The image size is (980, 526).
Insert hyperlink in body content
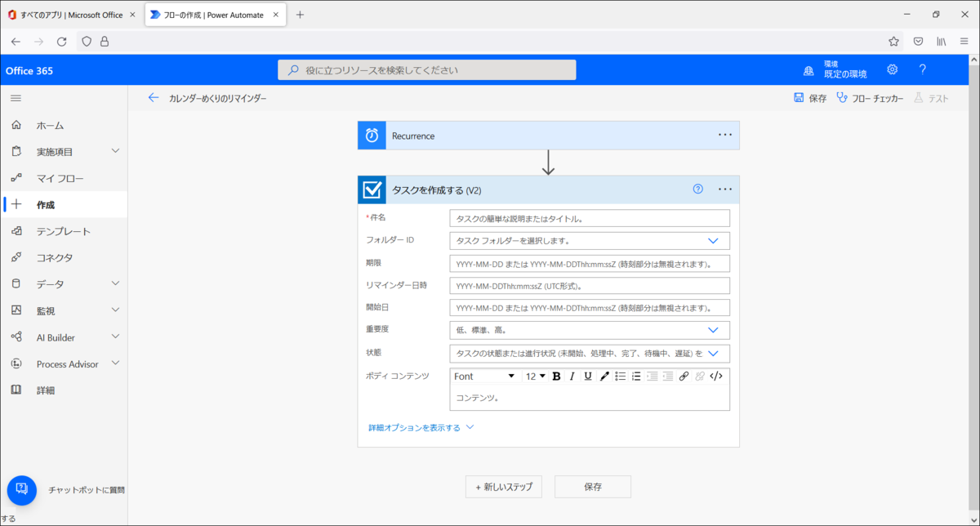(684, 377)
